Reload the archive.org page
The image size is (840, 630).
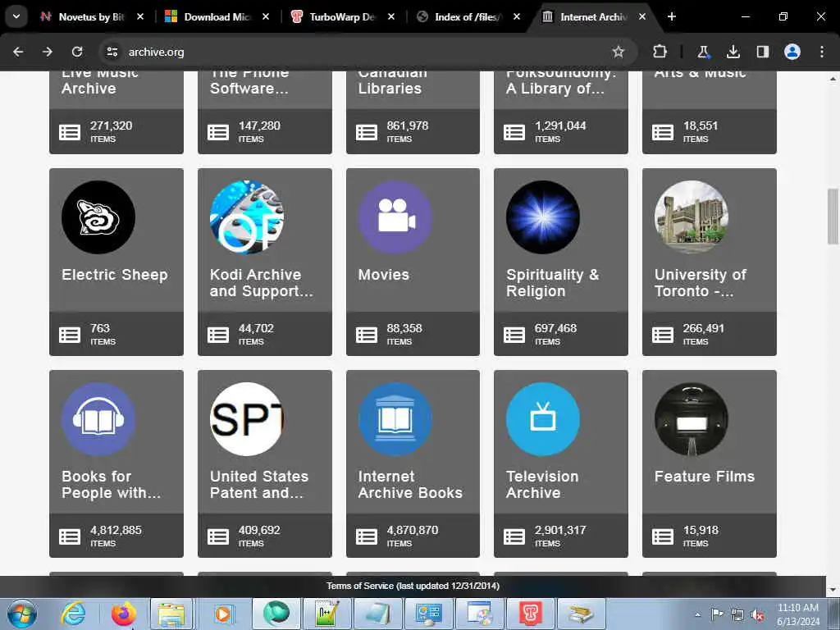coord(77,52)
